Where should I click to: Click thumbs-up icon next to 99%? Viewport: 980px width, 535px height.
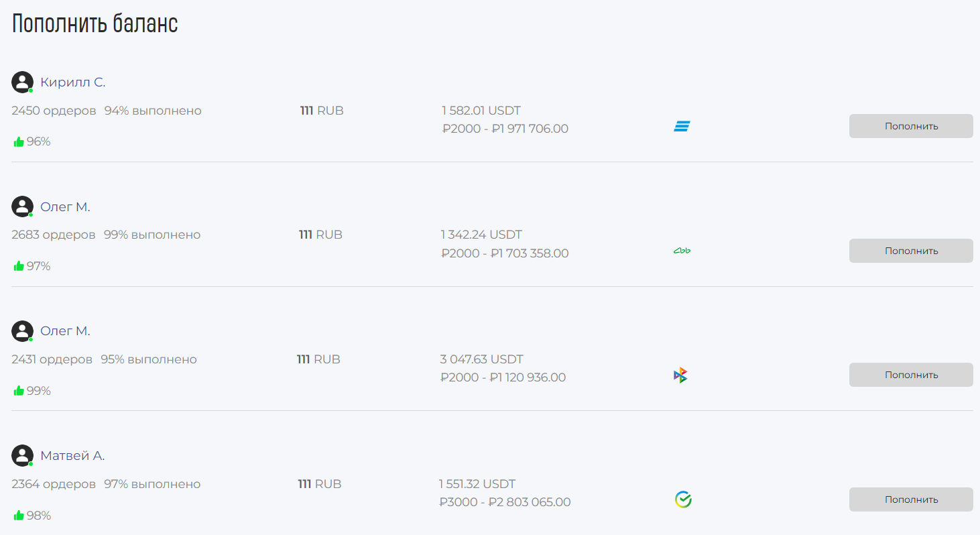pos(19,390)
